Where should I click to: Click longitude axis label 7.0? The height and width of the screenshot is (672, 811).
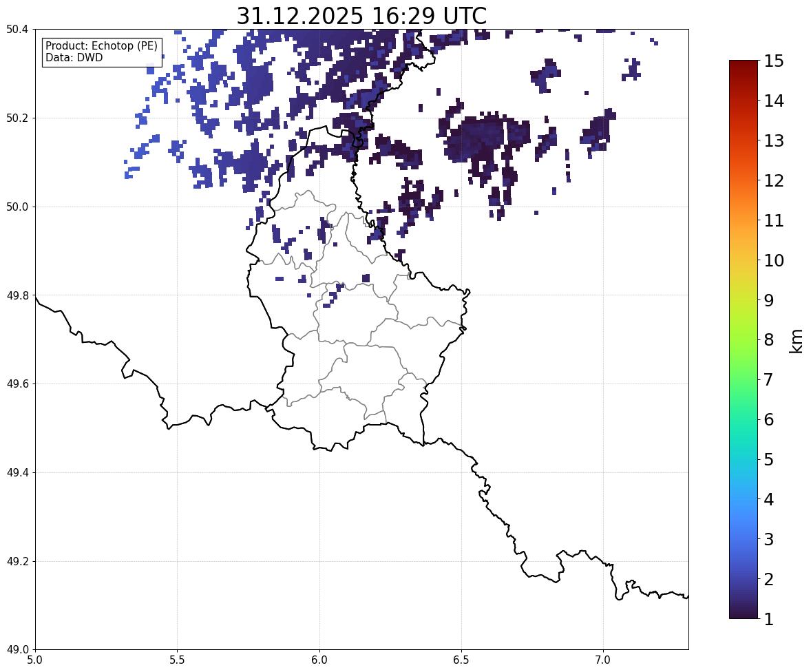point(604,660)
